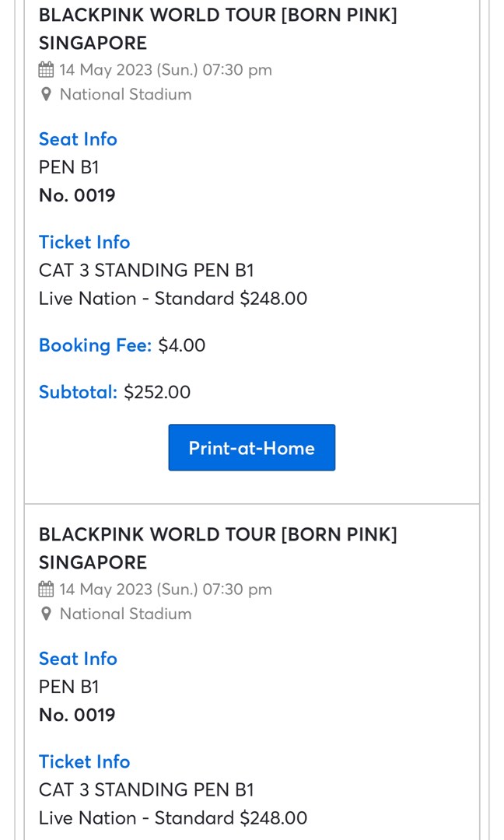Click CAT 3 STANDING PEN B1 text

coord(146,270)
